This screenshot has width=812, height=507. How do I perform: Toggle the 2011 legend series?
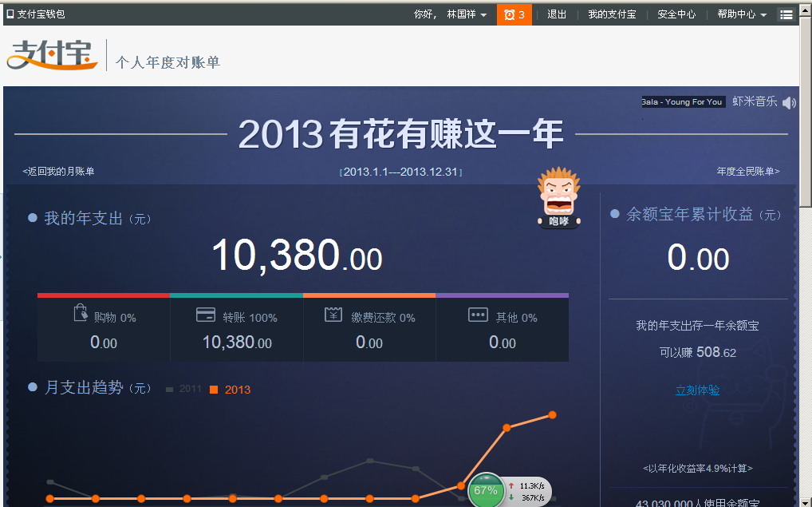tap(183, 389)
